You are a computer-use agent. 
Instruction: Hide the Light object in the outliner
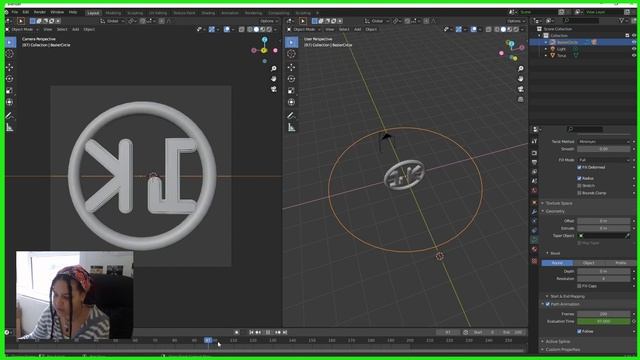tap(634, 49)
